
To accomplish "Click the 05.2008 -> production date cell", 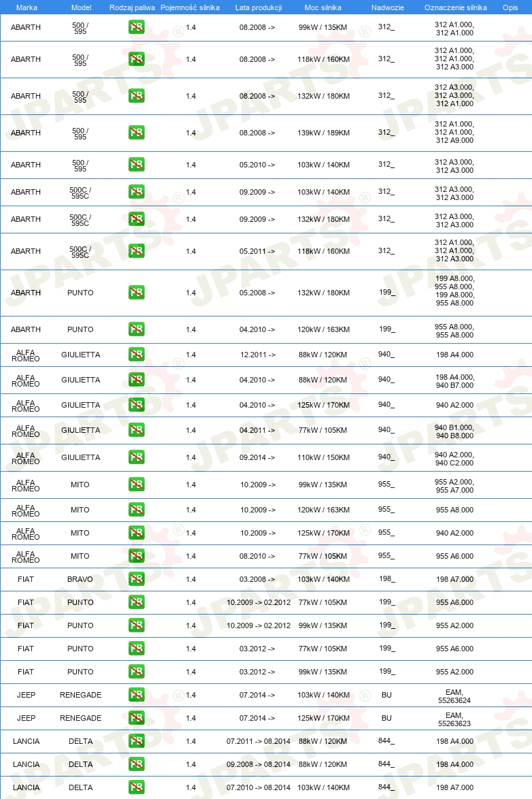I will [x=257, y=293].
